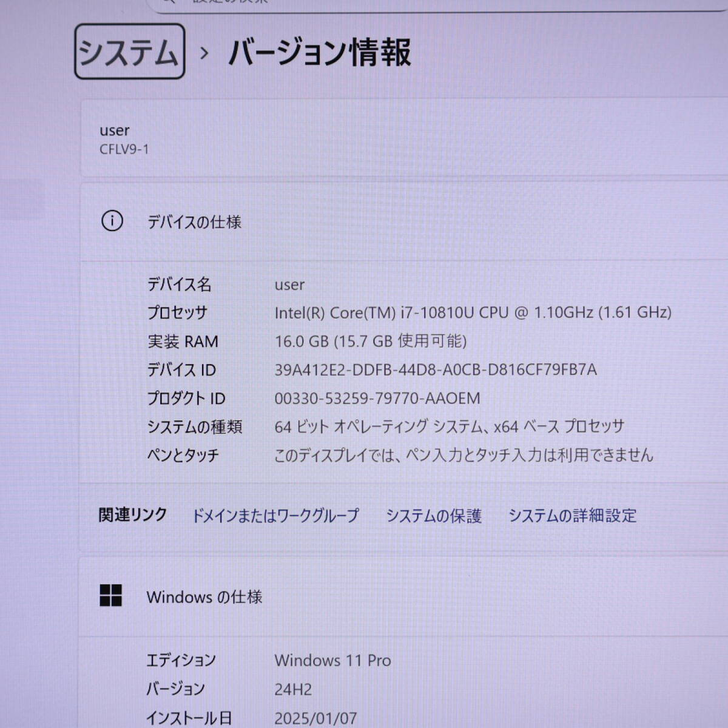Select RAM value 16.0 GB
The width and height of the screenshot is (728, 728).
tap(371, 341)
